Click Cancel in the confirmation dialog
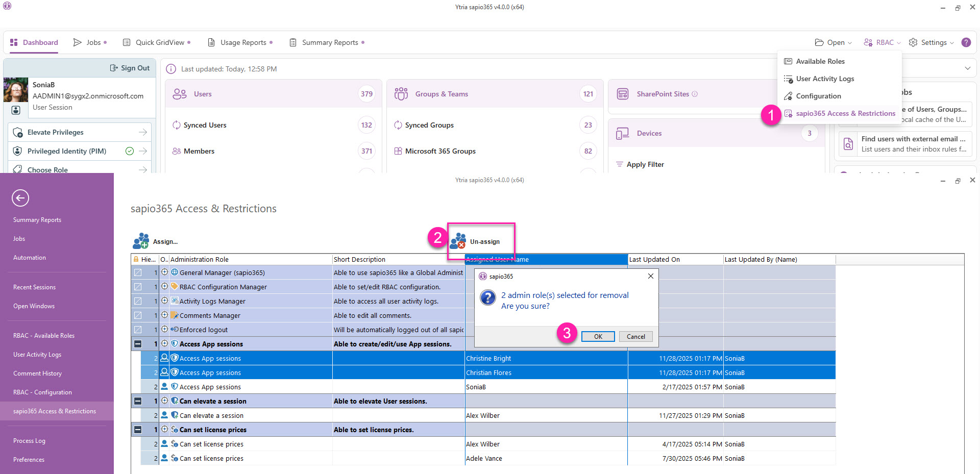Screen dimensions: 980x474 click(x=635, y=336)
